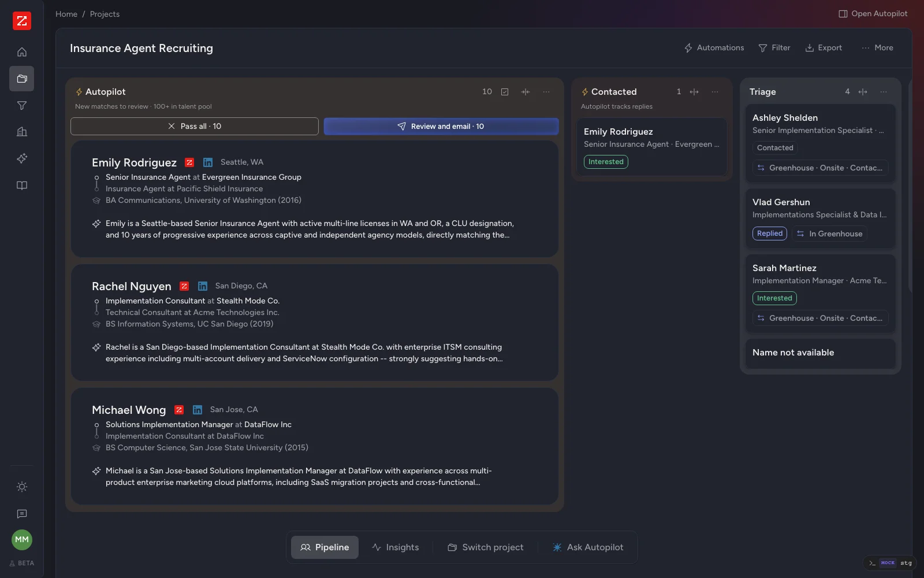The height and width of the screenshot is (578, 924).
Task: Go to Projects breadcrumb link
Action: 105,14
